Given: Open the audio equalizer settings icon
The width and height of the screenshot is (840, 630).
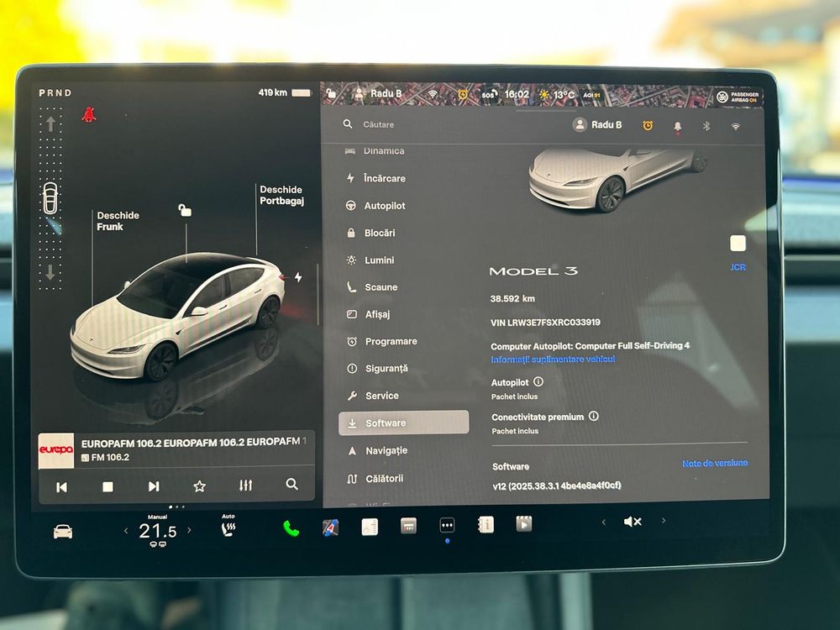Looking at the screenshot, I should [246, 486].
